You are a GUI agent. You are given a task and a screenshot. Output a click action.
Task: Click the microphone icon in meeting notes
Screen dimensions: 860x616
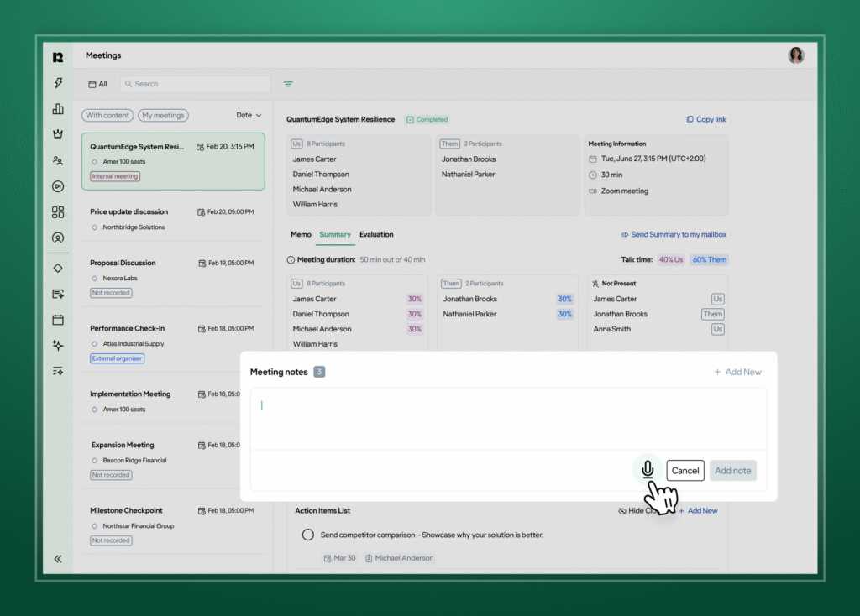tap(647, 470)
